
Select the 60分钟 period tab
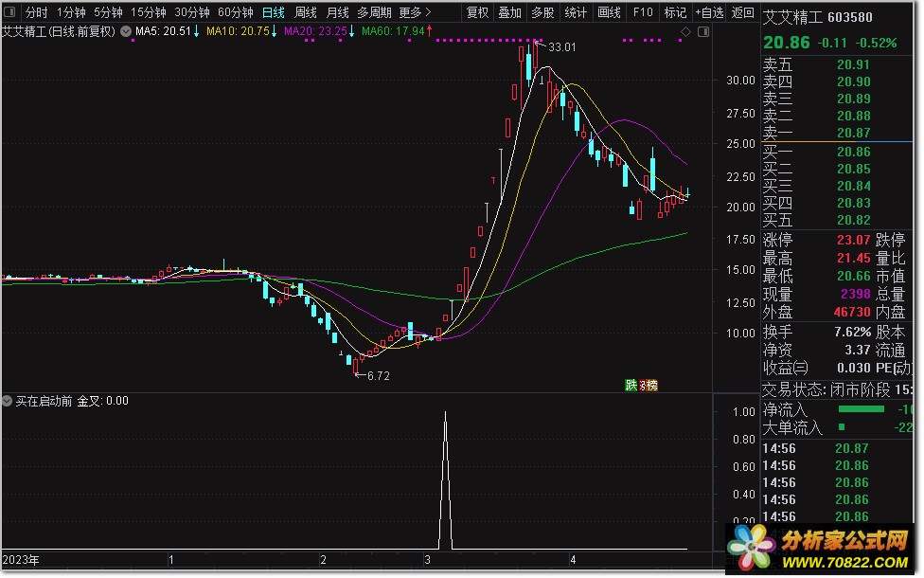tap(235, 12)
